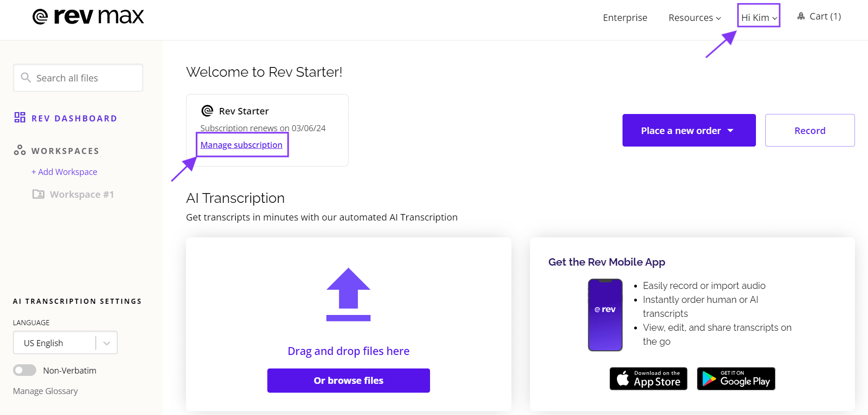
Task: Open the Cart (1) link
Action: (x=819, y=16)
